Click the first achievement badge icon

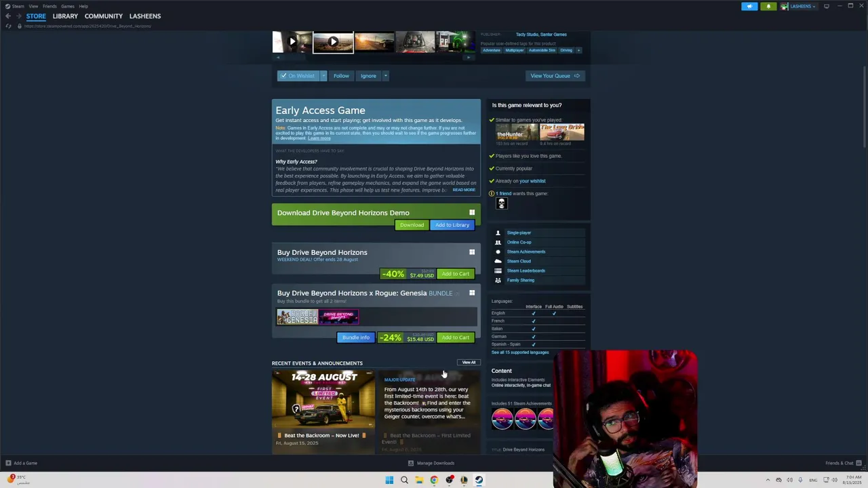click(x=502, y=419)
